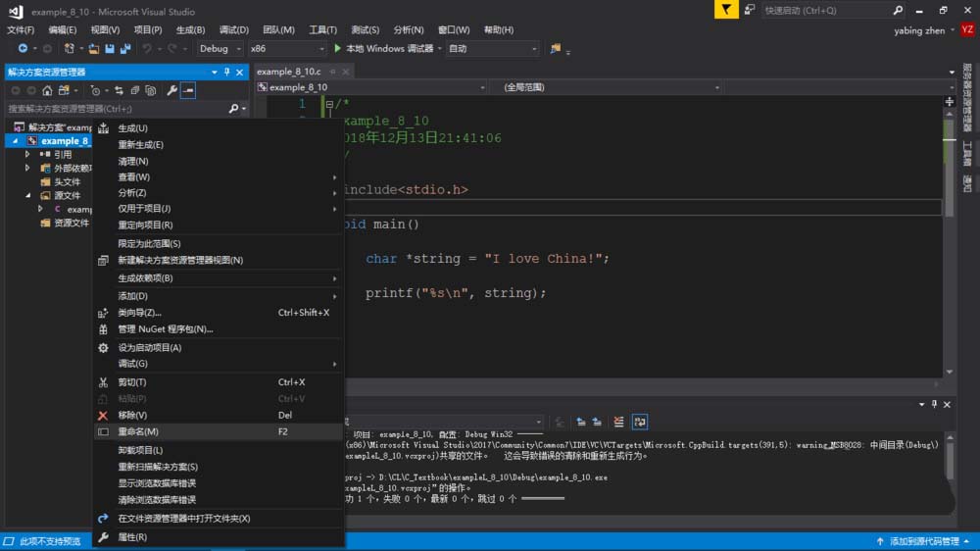
Task: Collapse the code block at line 1
Action: [x=328, y=104]
